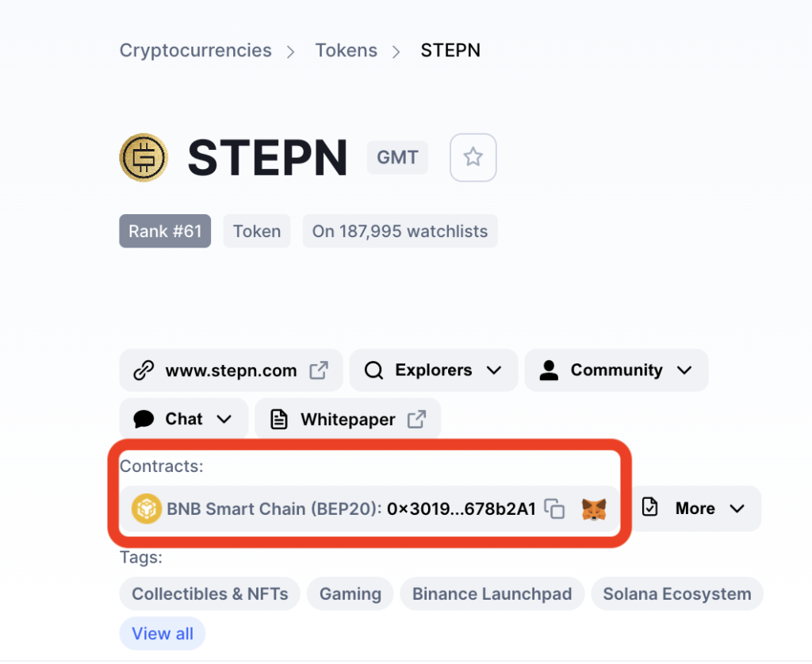The width and height of the screenshot is (812, 664).
Task: Click View all tags
Action: point(162,633)
